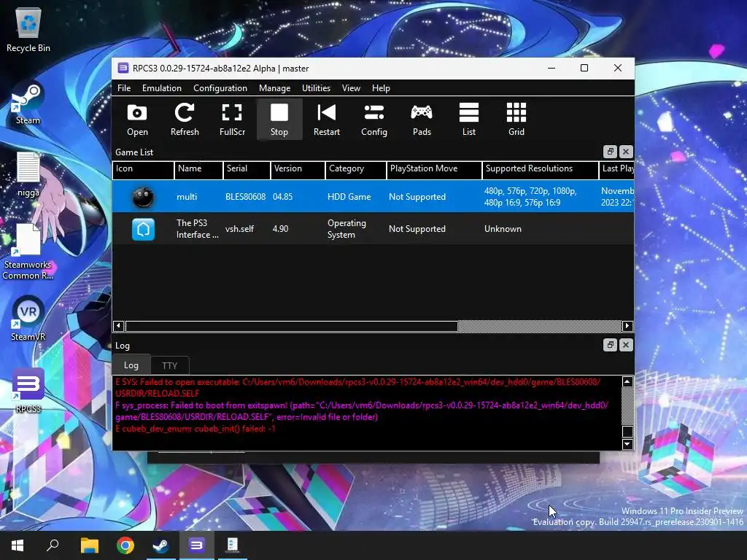Open Pads controller settings

[x=422, y=119]
